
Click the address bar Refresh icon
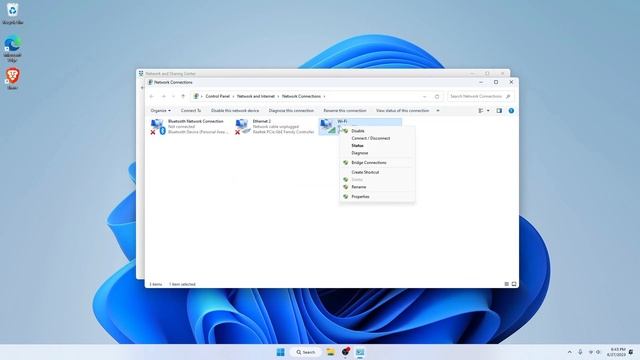pos(437,96)
